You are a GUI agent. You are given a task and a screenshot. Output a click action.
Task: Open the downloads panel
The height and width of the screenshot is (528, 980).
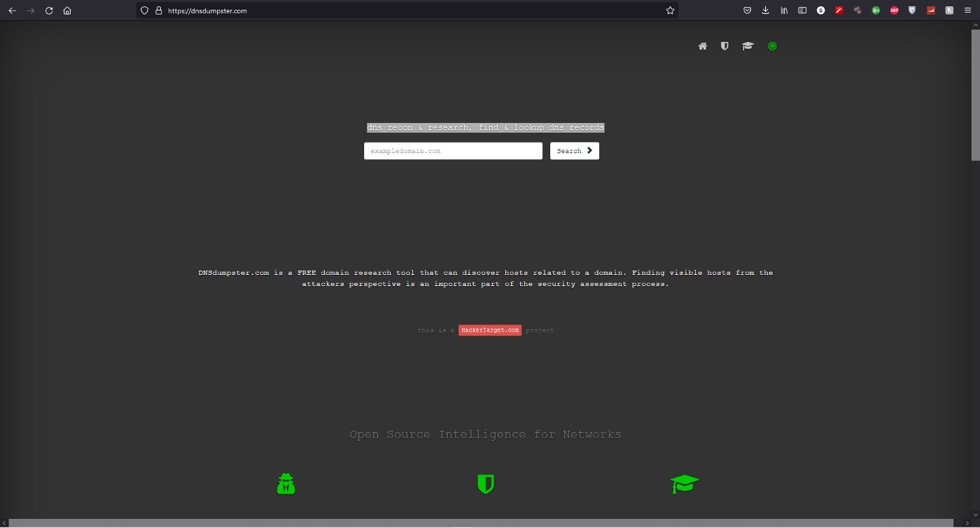765,10
